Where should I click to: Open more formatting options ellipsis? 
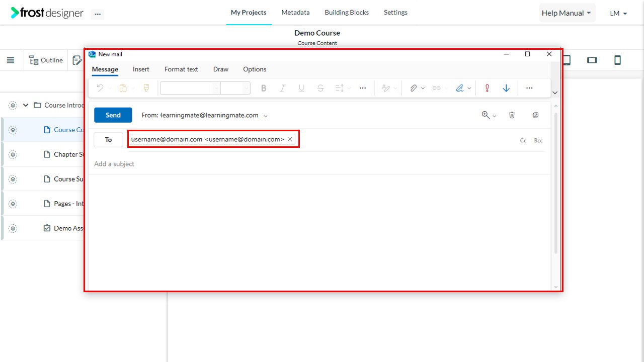click(363, 88)
